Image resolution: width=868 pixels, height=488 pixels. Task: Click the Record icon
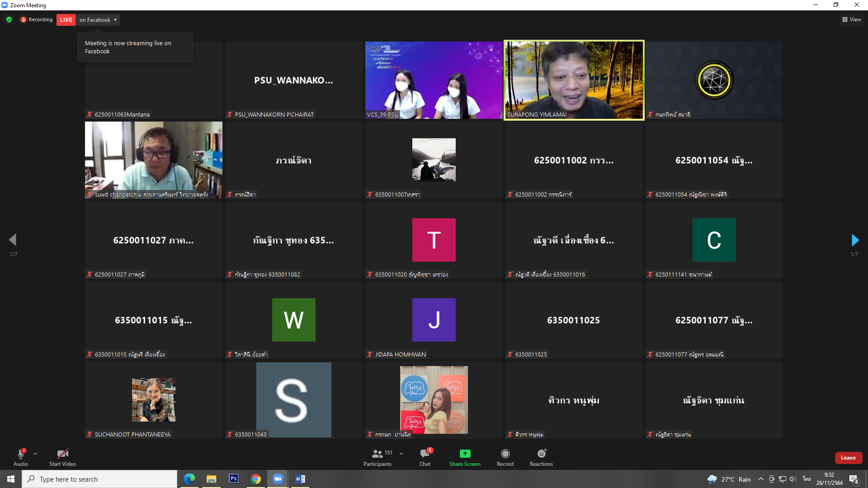click(505, 454)
